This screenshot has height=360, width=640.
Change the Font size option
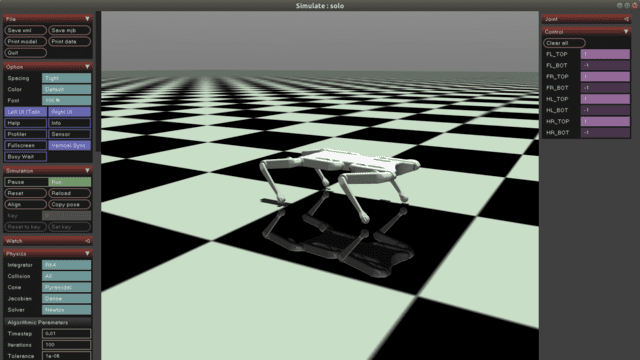coord(66,100)
